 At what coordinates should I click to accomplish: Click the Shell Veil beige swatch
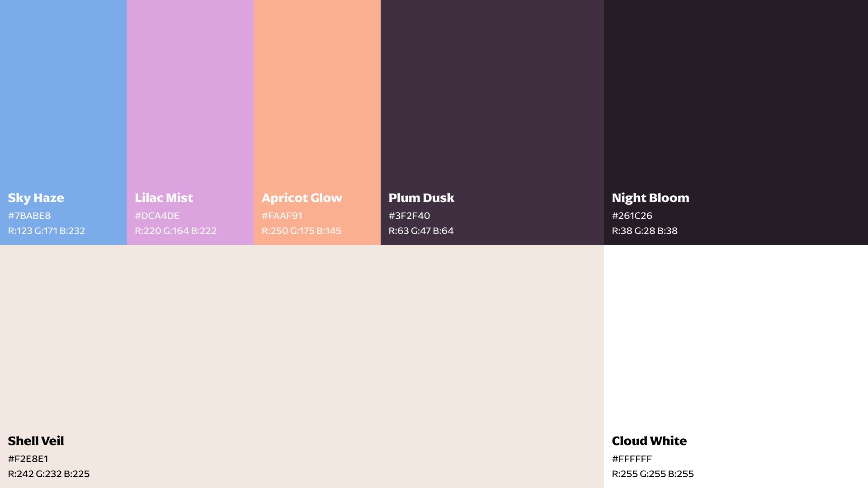(302, 339)
